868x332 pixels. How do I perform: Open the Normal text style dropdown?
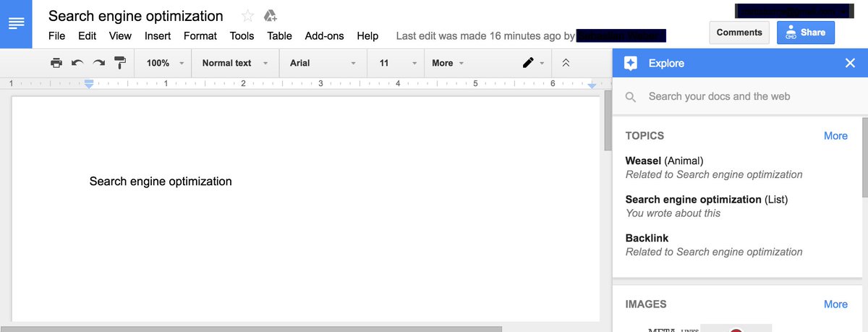coord(235,63)
